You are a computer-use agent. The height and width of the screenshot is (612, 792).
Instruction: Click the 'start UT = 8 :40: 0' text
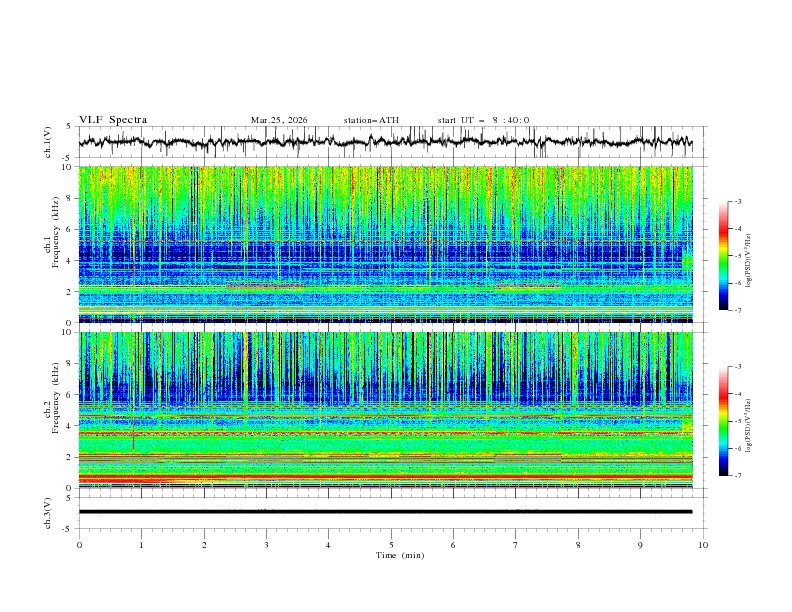483,120
